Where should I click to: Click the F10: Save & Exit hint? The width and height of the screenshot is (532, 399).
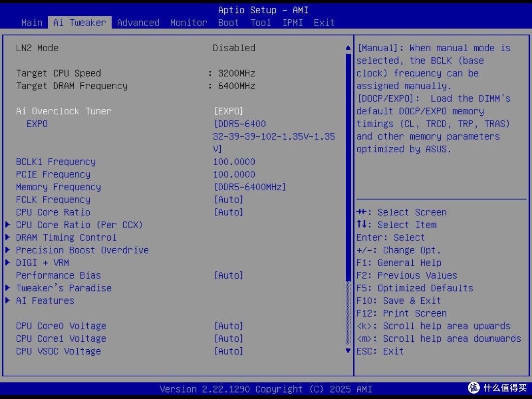(x=399, y=300)
